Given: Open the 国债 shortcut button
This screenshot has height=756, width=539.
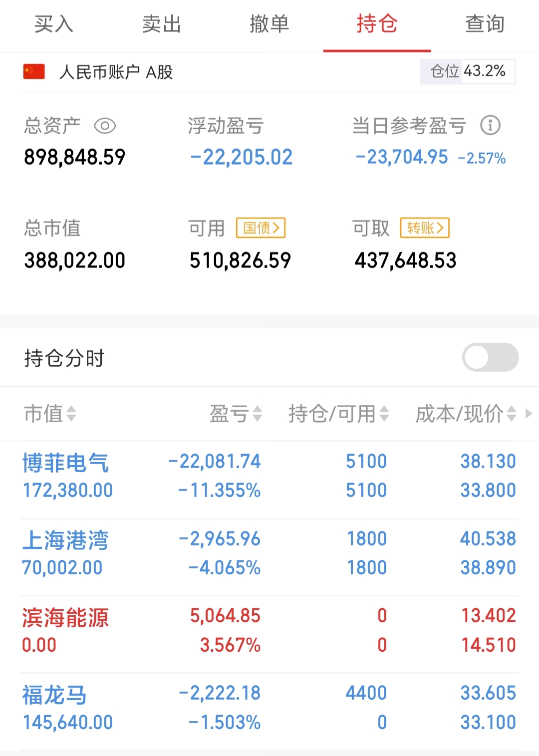Looking at the screenshot, I should click(261, 228).
